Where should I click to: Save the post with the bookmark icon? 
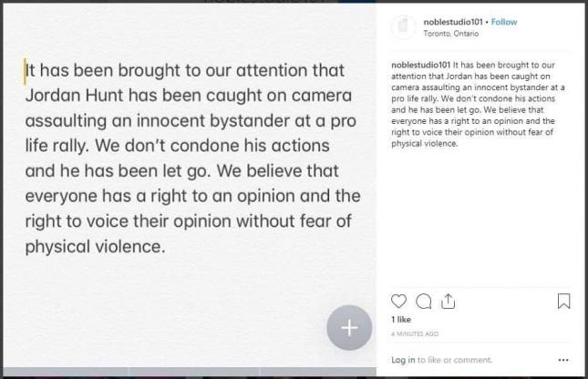[564, 302]
